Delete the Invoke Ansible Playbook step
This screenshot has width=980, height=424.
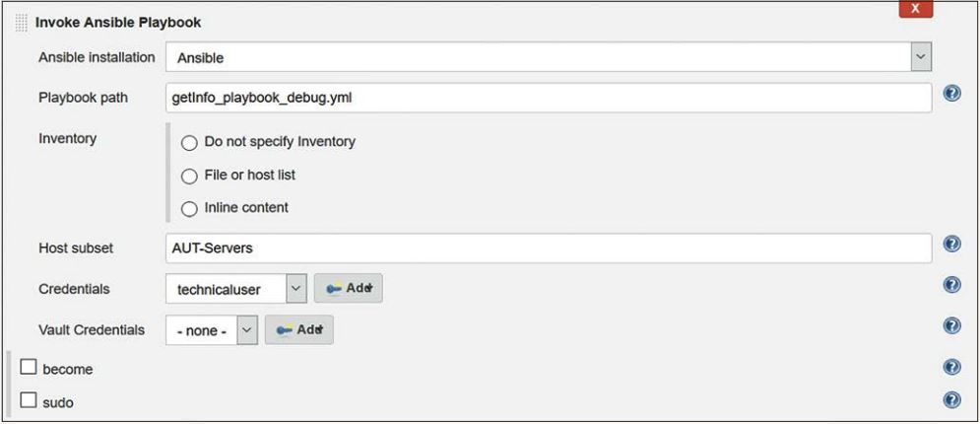pyautogui.click(x=915, y=8)
